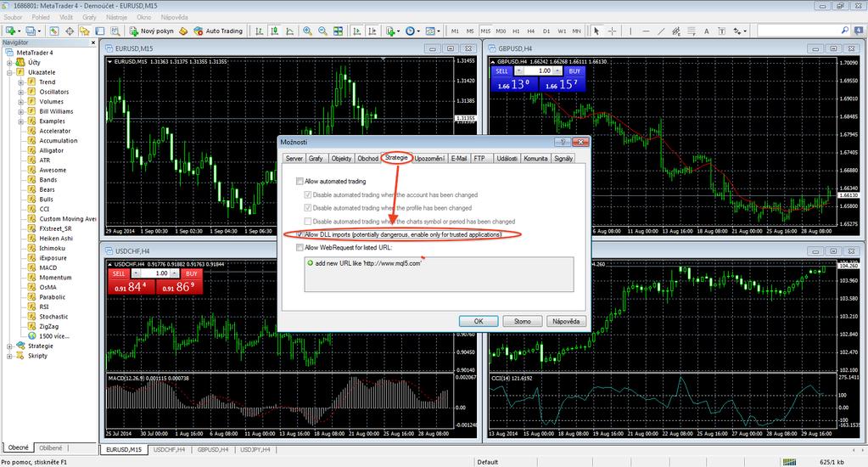Switch to the Server tab in Možnosti

[x=294, y=159]
